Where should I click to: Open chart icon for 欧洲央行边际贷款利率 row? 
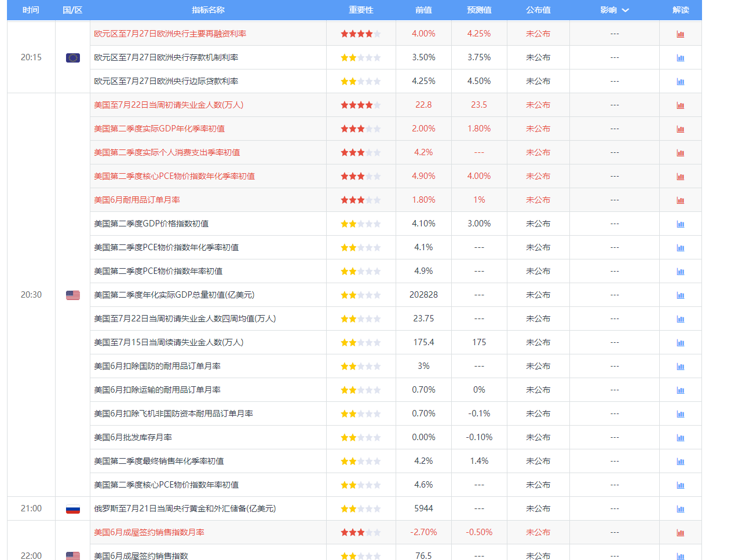coord(681,82)
